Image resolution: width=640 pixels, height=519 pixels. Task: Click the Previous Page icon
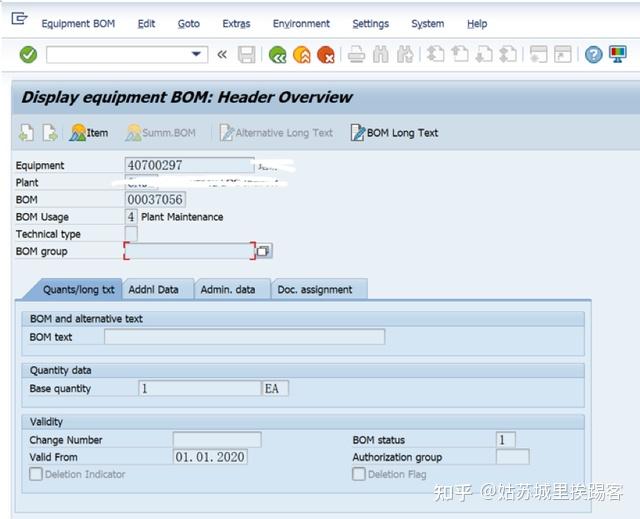pyautogui.click(x=460, y=54)
